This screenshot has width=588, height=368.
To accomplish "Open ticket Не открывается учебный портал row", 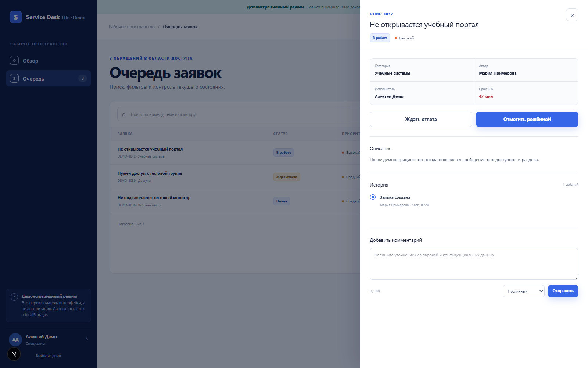I will [x=235, y=152].
